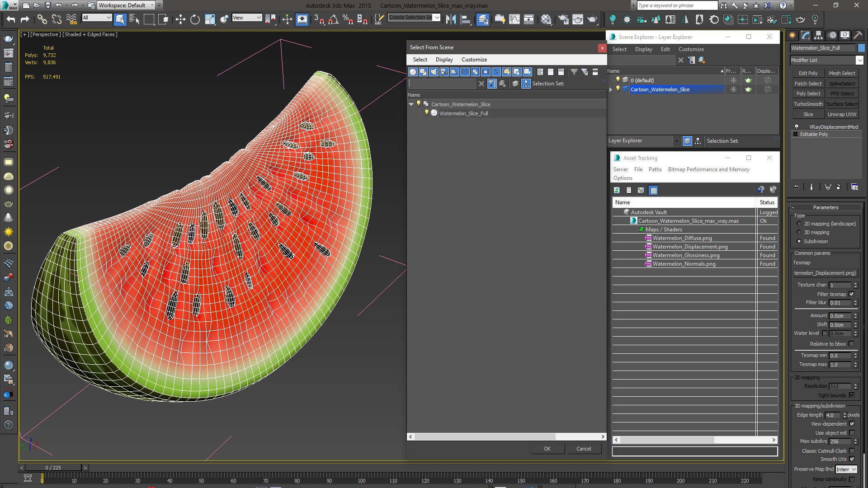
Task: Click the Amount spinner arrows
Action: point(855,316)
